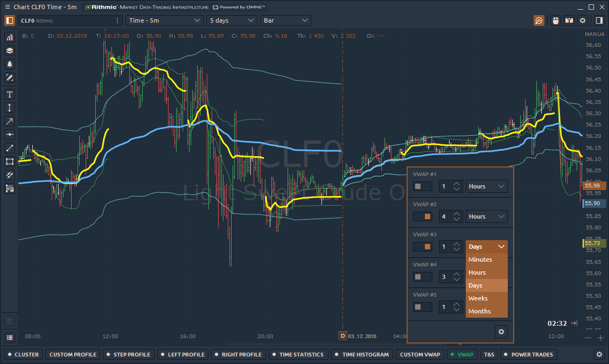
Task: Choose Weeks from the period list
Action: click(478, 298)
